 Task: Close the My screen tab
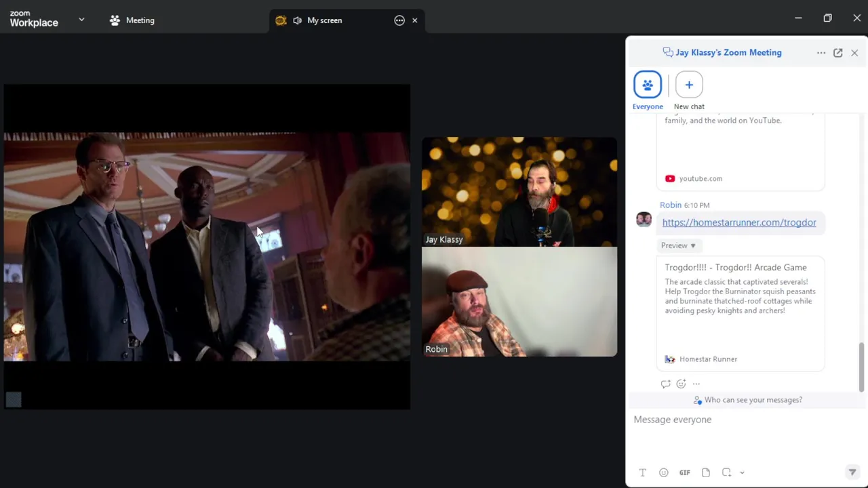click(x=414, y=20)
